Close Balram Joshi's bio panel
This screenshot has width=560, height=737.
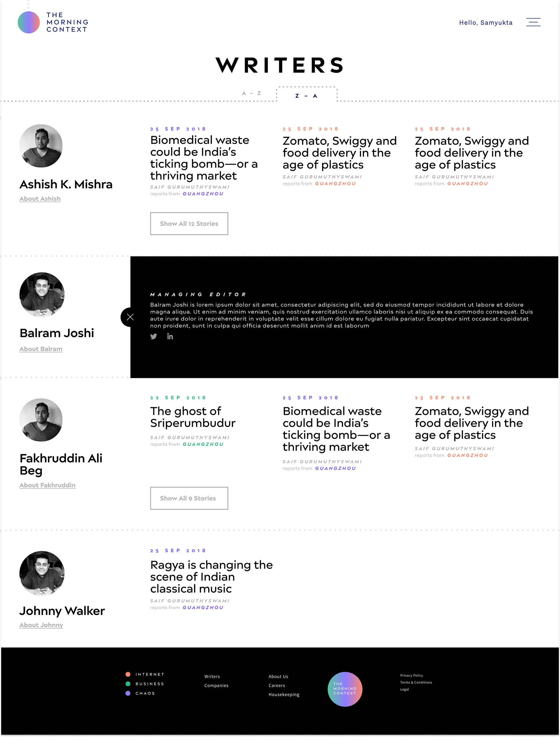[130, 317]
